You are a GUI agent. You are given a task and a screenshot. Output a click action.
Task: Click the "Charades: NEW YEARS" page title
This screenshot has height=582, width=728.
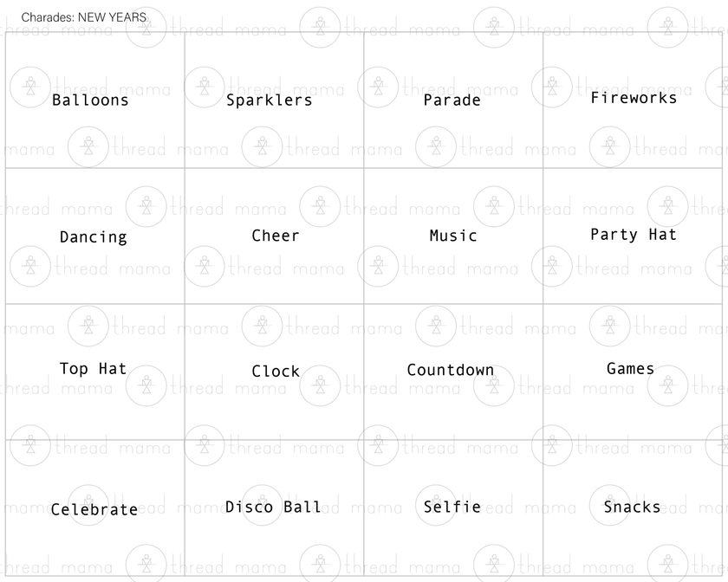84,17
